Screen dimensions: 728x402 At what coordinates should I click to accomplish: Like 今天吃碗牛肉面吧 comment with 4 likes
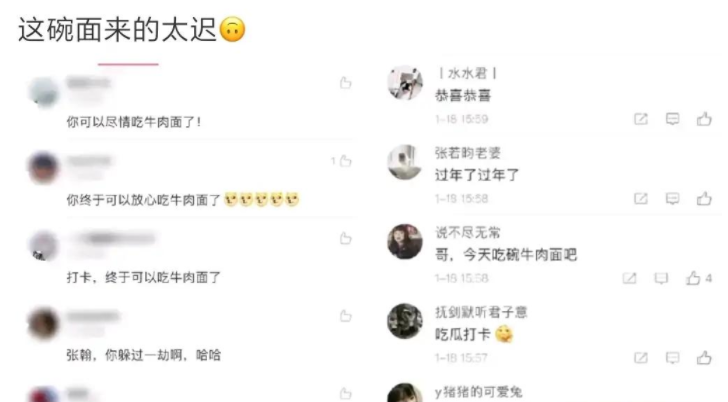693,278
